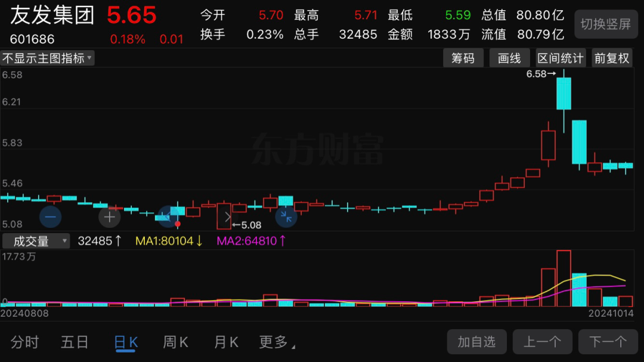The height and width of the screenshot is (362, 644).
Task: Shift chart right with the forward chevron icon
Action: [x=228, y=217]
